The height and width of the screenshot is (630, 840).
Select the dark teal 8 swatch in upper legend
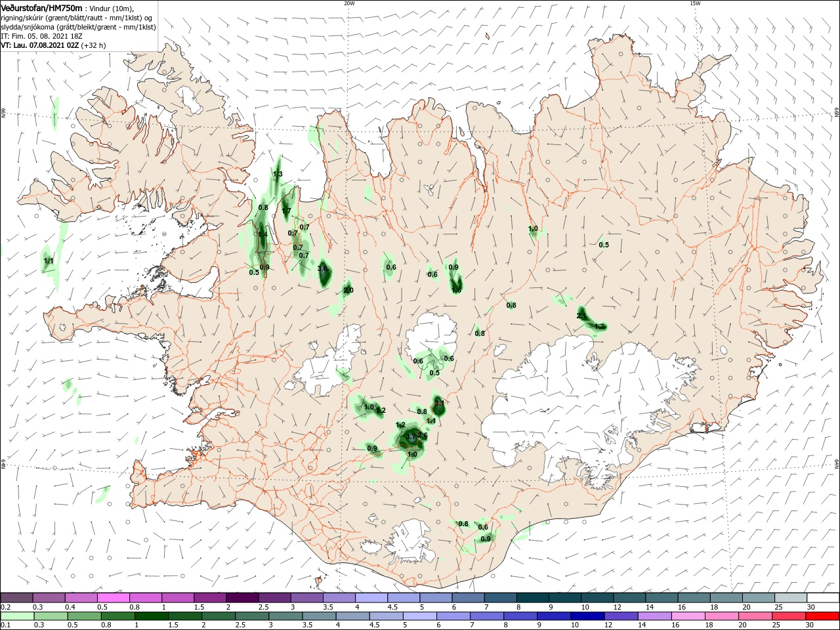[532, 598]
